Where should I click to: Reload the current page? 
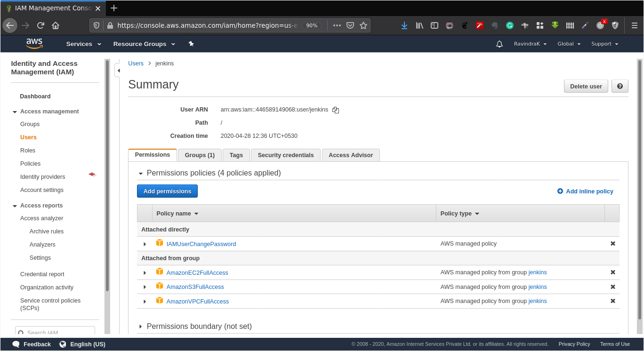40,25
